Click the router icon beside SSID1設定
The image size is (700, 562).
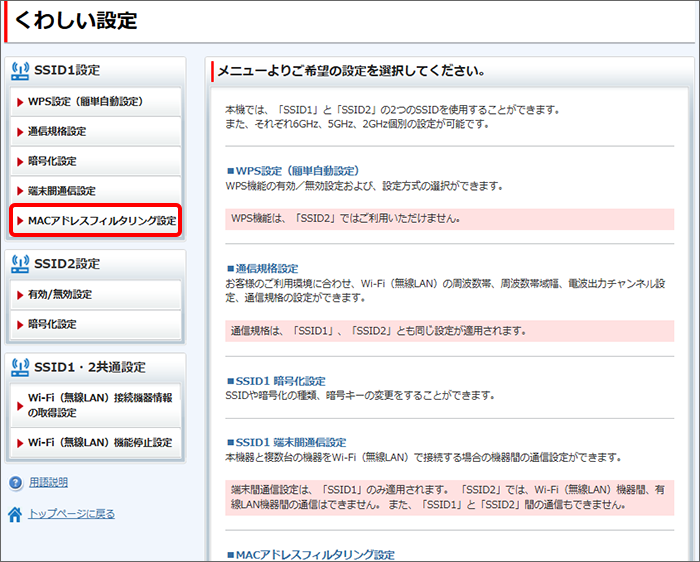point(20,71)
